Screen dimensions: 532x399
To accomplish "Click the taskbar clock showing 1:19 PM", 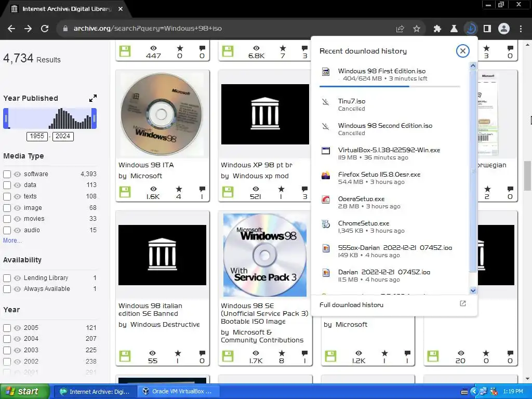I will pyautogui.click(x=513, y=392).
